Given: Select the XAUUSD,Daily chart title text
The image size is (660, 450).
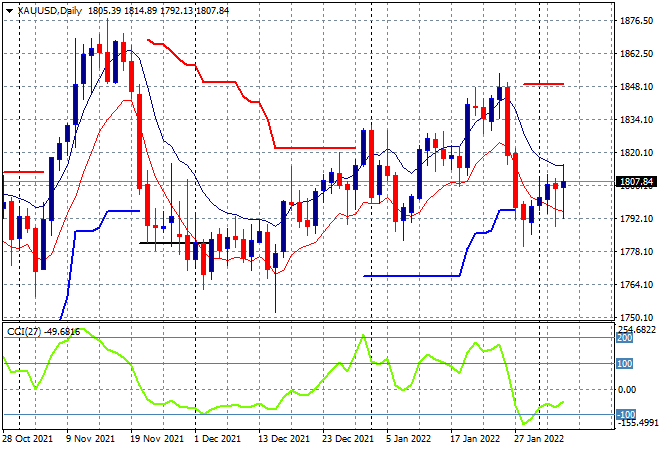Looking at the screenshot, I should (x=50, y=11).
